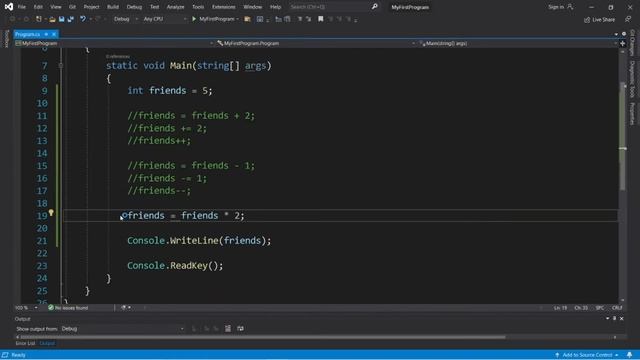Close the Program.cs tab
The width and height of the screenshot is (640, 360).
54,34
